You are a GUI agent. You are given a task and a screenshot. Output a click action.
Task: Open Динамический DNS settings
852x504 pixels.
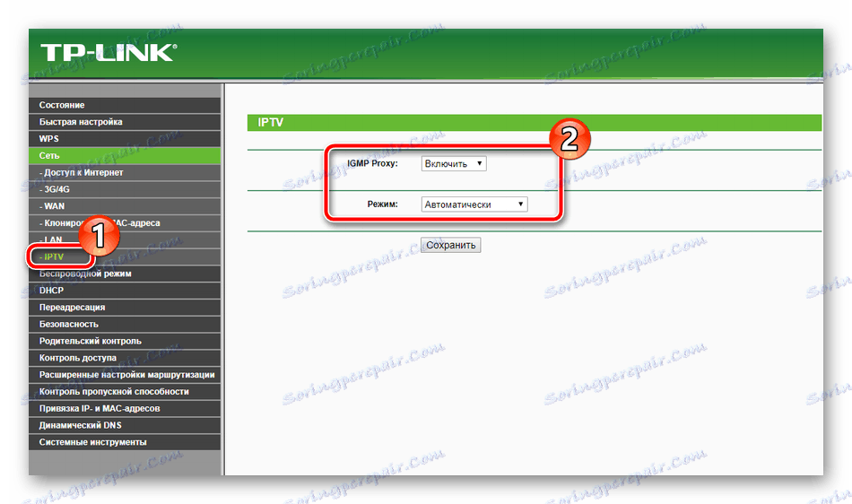125,425
